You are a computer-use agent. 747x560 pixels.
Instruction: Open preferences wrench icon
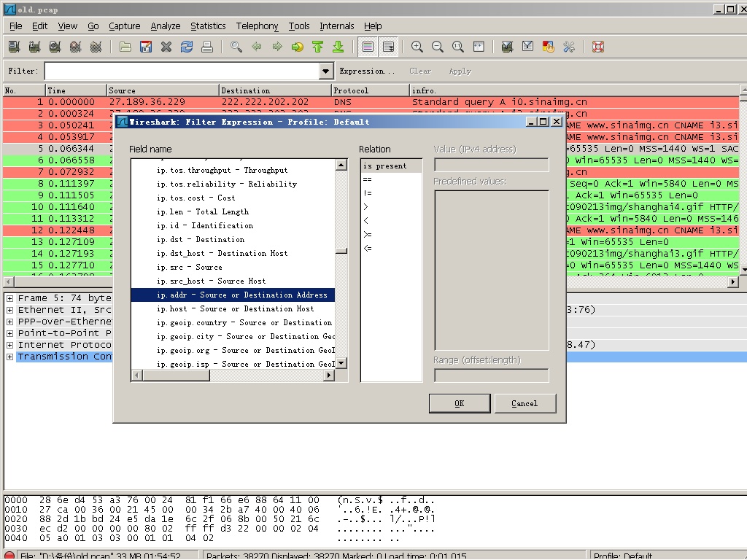pyautogui.click(x=569, y=47)
